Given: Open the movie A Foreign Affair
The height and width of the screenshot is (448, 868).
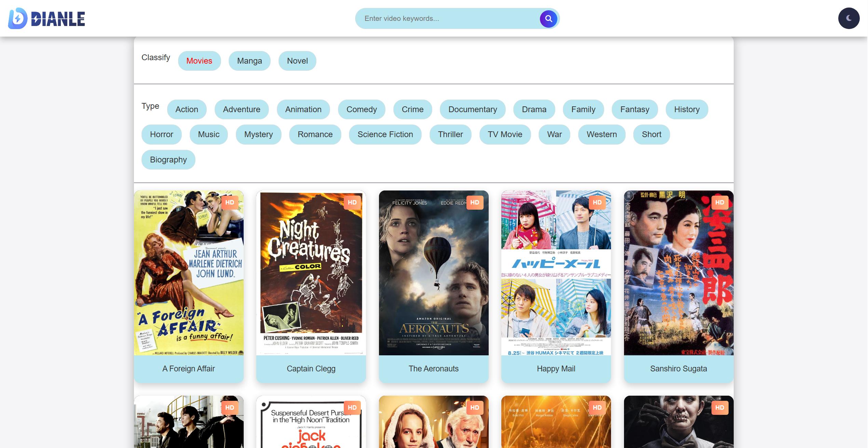Looking at the screenshot, I should [x=188, y=368].
